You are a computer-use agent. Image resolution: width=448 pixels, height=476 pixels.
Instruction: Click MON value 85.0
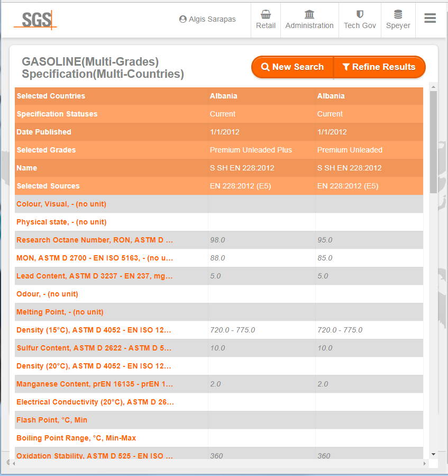pyautogui.click(x=325, y=258)
